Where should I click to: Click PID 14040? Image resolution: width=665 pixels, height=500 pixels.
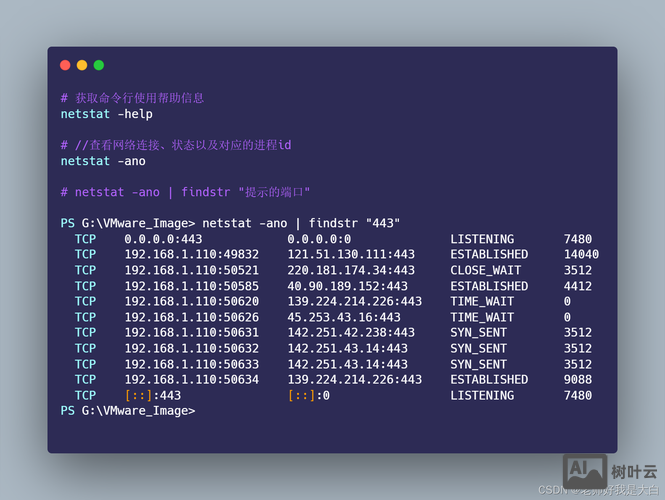point(581,254)
